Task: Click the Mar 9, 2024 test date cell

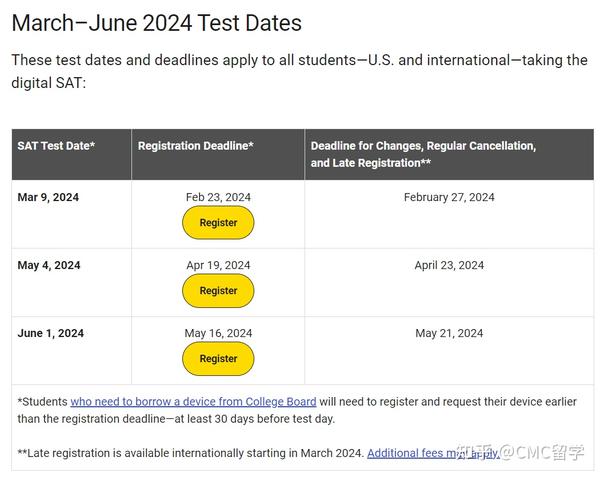Action: 48,197
